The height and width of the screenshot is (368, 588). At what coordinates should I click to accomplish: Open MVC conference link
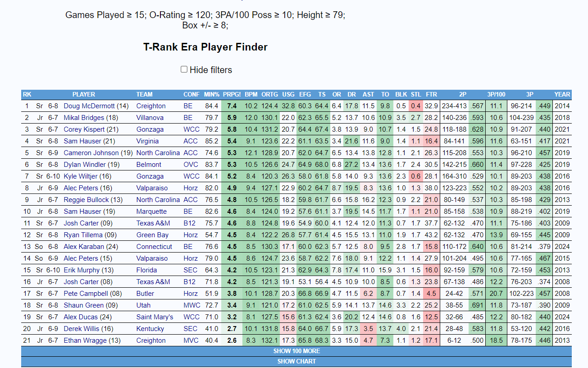click(191, 340)
